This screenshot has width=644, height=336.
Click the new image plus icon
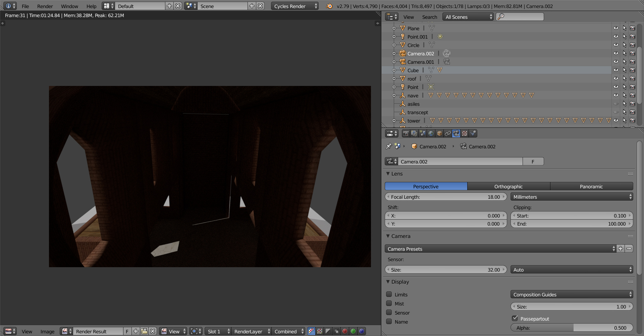tap(136, 331)
